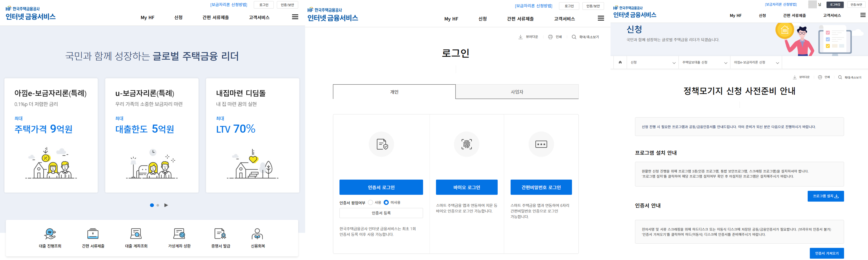Click 인증/보안 button on main landing page
The image size is (868, 260).
[287, 5]
